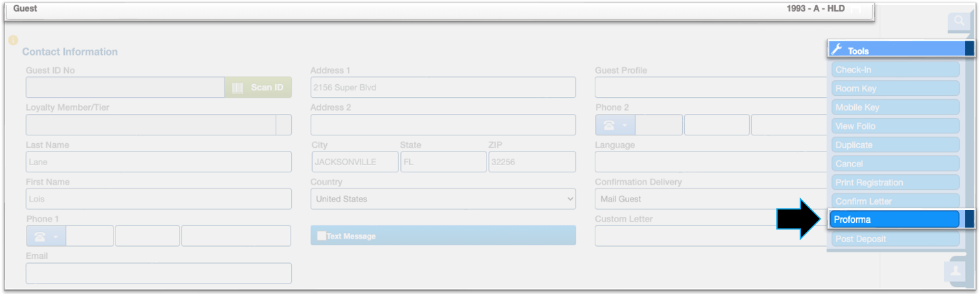The image size is (980, 294).
Task: Select Proforma from the Tools menu
Action: [894, 220]
